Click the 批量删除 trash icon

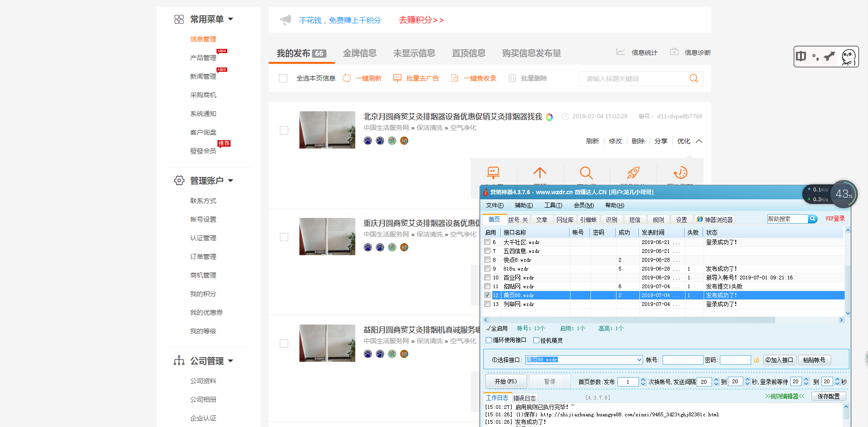(x=513, y=78)
